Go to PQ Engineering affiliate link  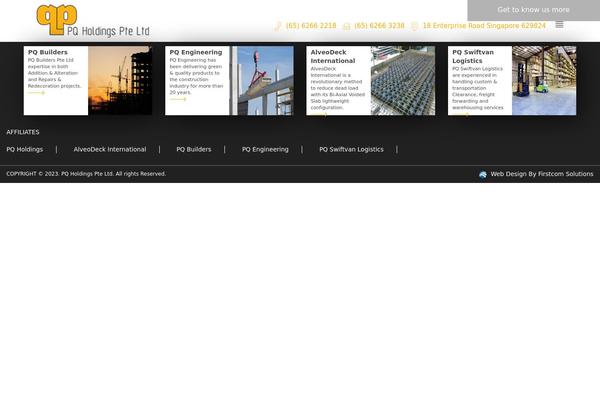point(265,149)
